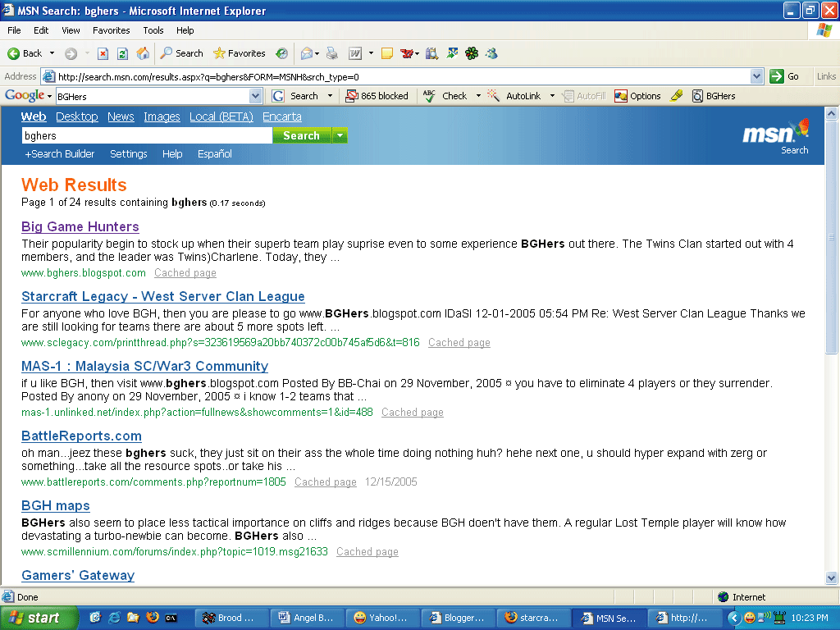Open the Google logo menu dropdown

click(x=49, y=97)
